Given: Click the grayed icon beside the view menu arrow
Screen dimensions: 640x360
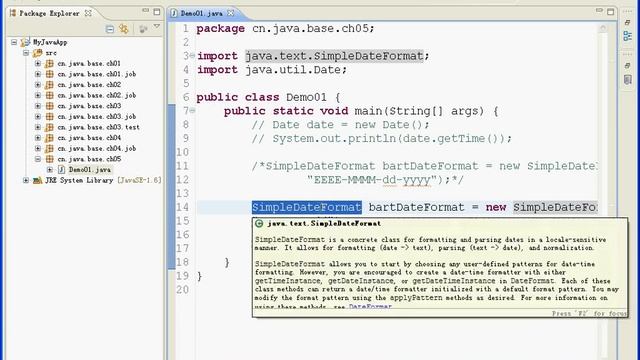Looking at the screenshot, I should tap(143, 29).
